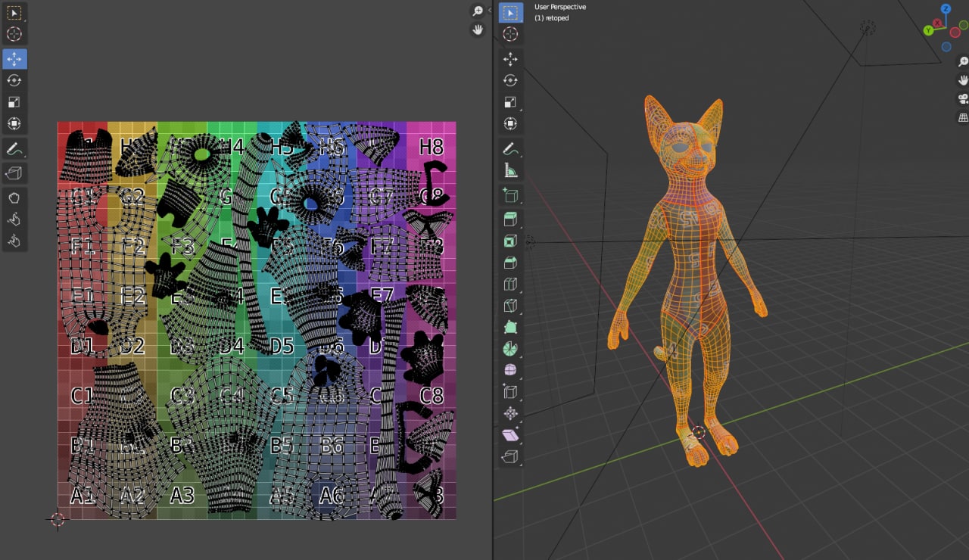Expand the UV editor sidebar arrow
The width and height of the screenshot is (969, 560).
click(x=489, y=11)
